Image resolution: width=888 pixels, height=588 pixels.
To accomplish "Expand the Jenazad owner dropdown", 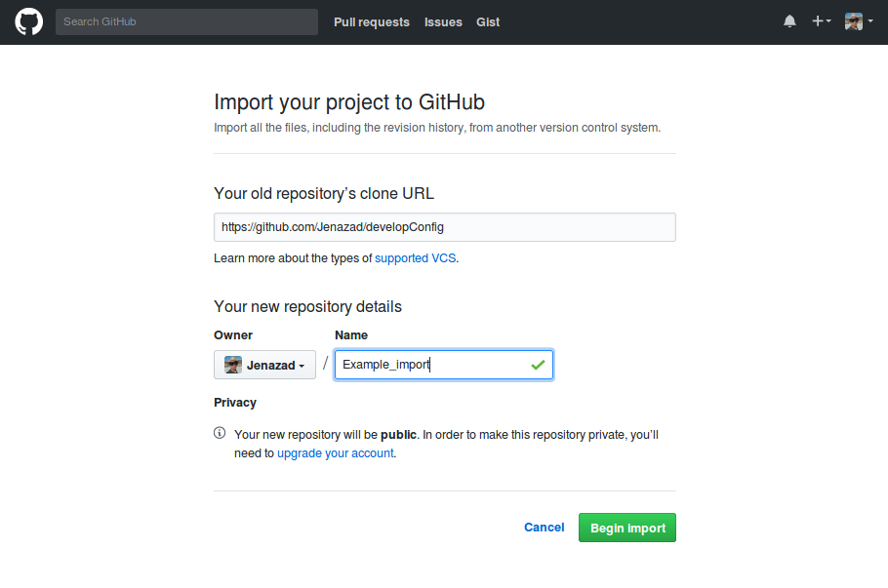I will click(264, 365).
